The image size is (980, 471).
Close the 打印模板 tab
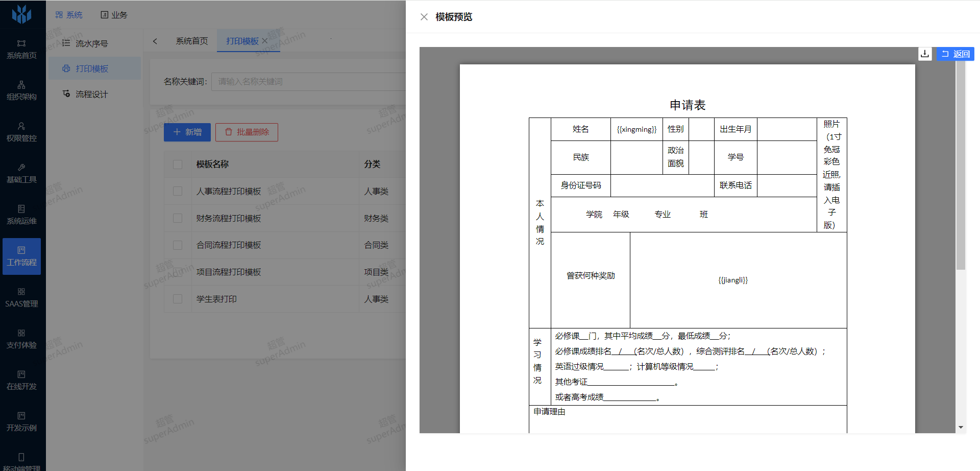[264, 41]
